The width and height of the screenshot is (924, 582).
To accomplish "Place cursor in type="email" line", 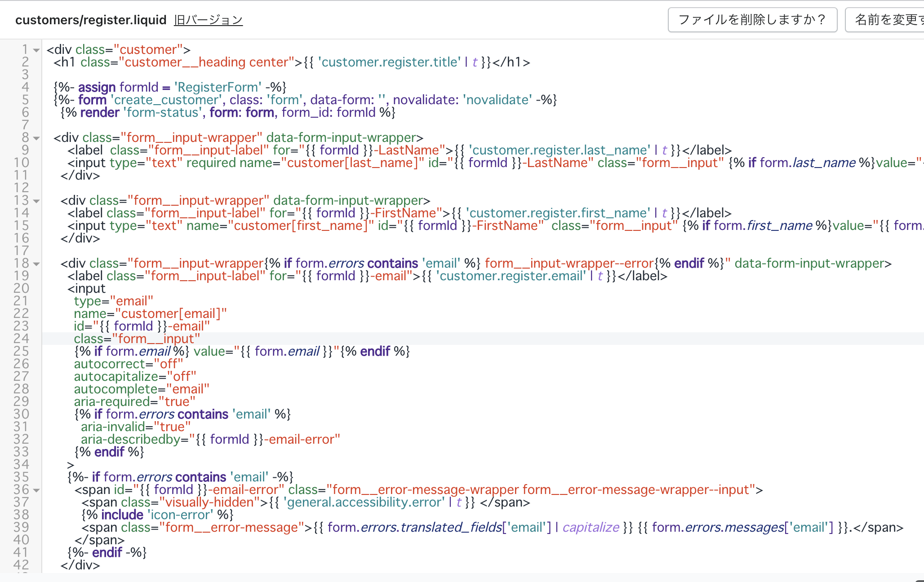I will (113, 301).
